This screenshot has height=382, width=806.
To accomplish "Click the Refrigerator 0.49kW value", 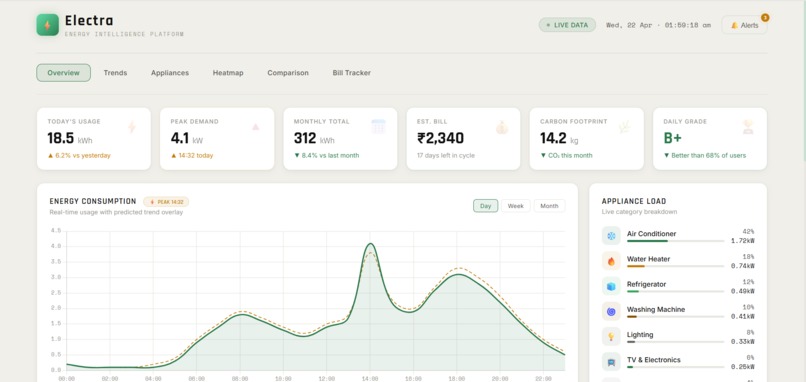I will point(742,291).
